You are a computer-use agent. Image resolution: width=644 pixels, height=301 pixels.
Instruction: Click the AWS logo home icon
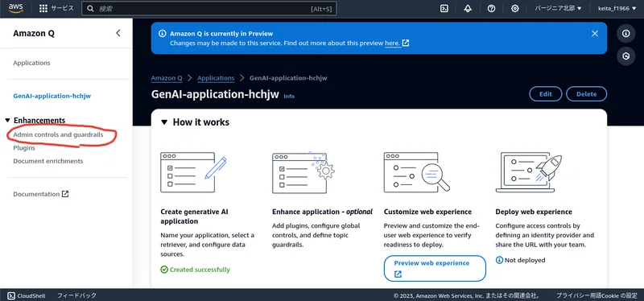coord(15,8)
